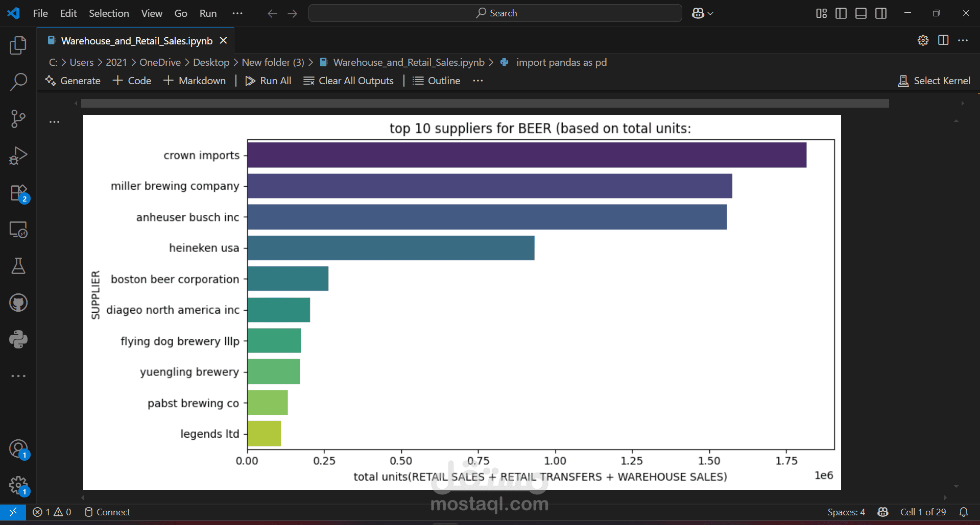Screen dimensions: 980x525
Task: Click the top Search command center field
Action: pos(495,13)
